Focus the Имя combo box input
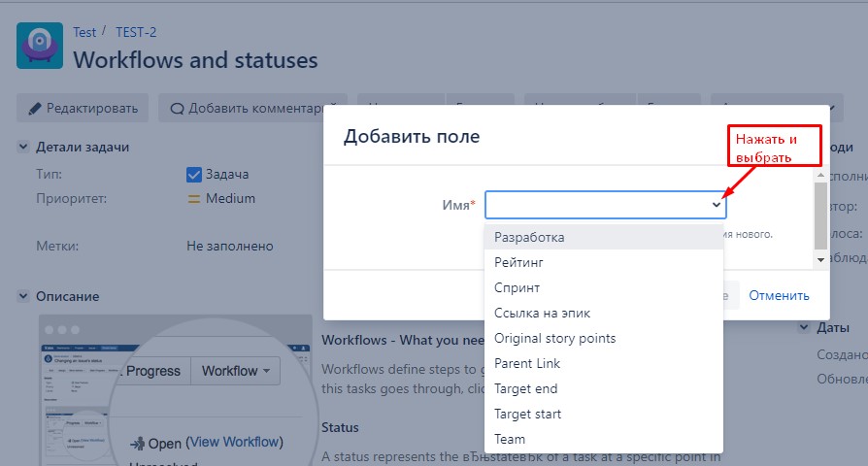Viewport: 868px width, 466px height. click(605, 205)
